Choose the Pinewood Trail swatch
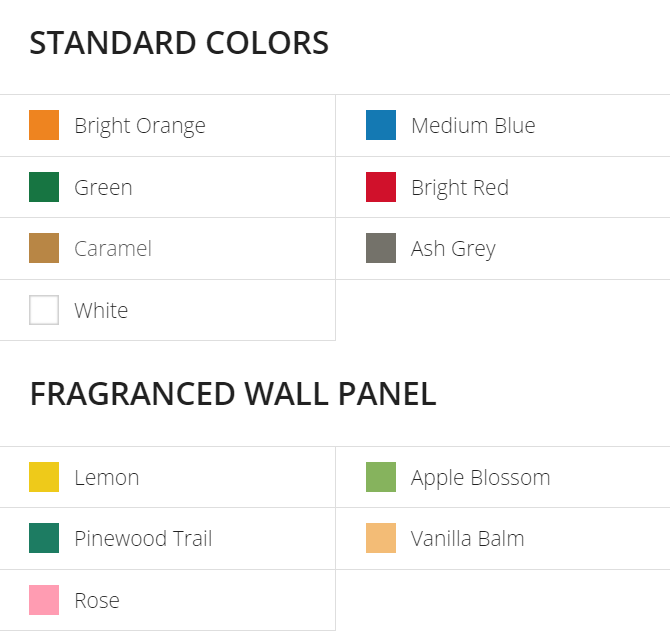This screenshot has width=670, height=639. [44, 538]
